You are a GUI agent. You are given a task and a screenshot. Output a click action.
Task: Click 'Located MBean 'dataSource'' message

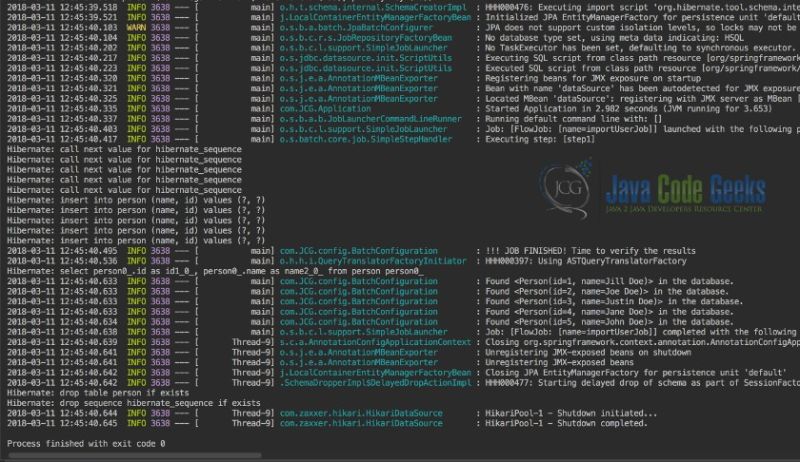click(642, 99)
